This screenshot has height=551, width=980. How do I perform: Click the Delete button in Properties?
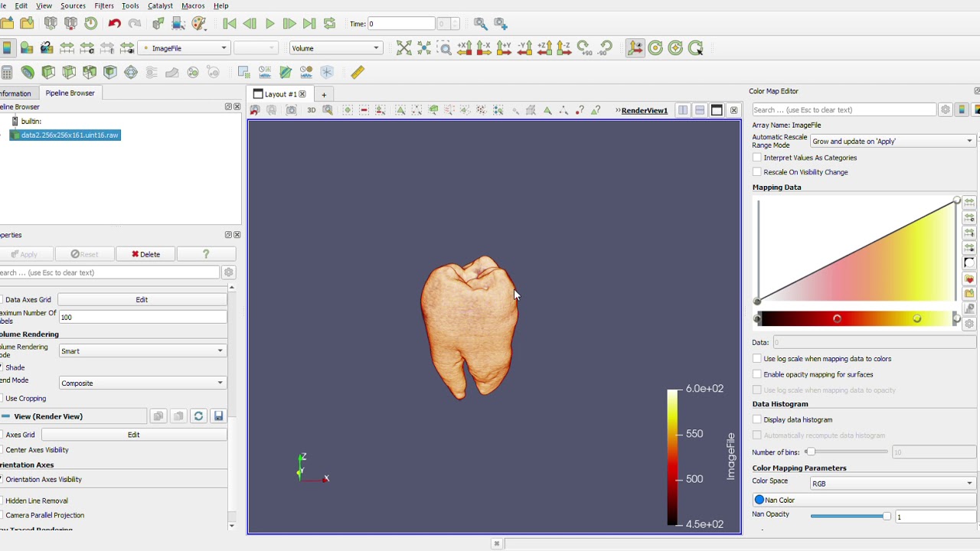[x=145, y=254]
